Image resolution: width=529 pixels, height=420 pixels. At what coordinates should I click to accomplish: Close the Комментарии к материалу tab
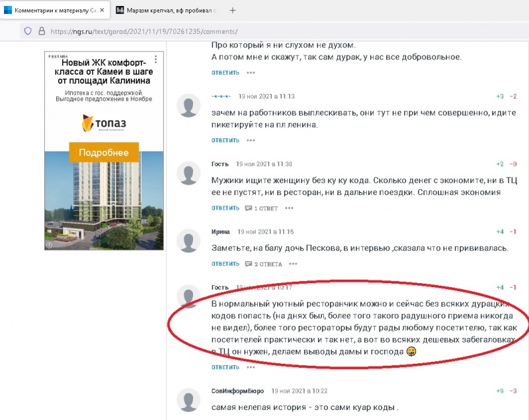coord(102,10)
